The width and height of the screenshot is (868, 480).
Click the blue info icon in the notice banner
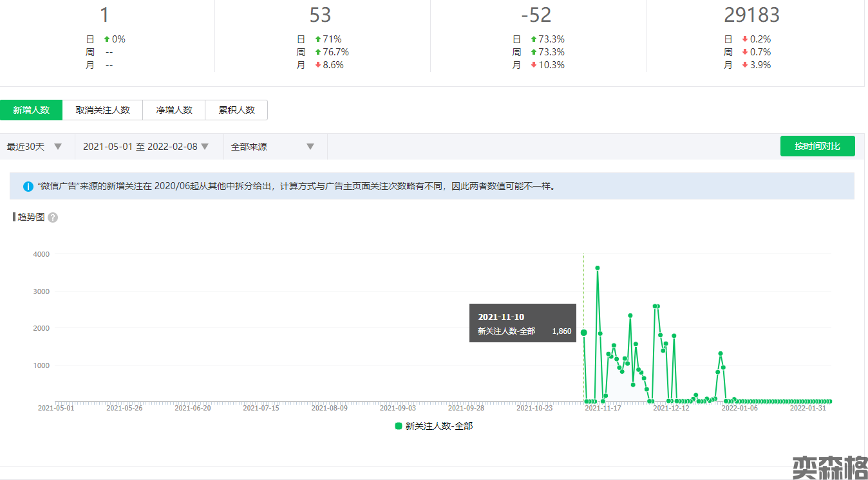pyautogui.click(x=28, y=187)
